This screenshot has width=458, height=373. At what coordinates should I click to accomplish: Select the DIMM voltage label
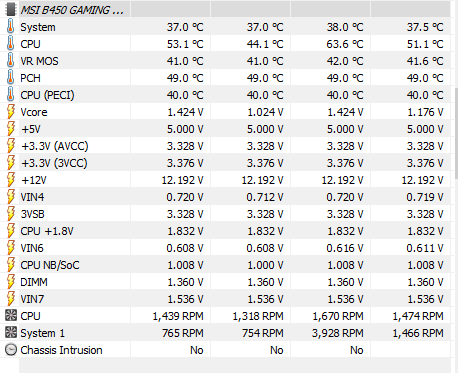34,282
